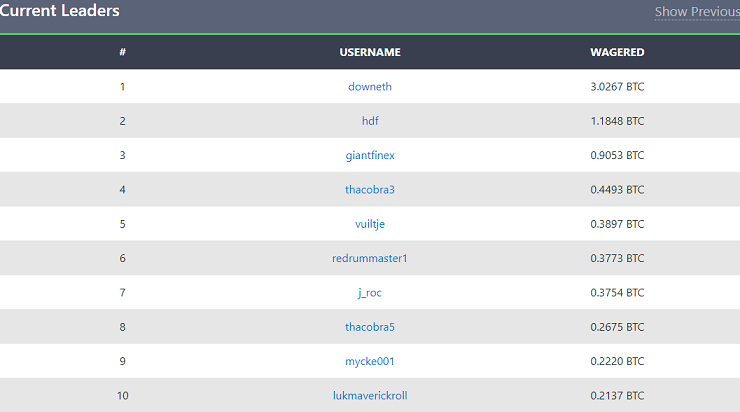The width and height of the screenshot is (740, 412).
Task: Click the USERNAME column header
Action: click(370, 52)
